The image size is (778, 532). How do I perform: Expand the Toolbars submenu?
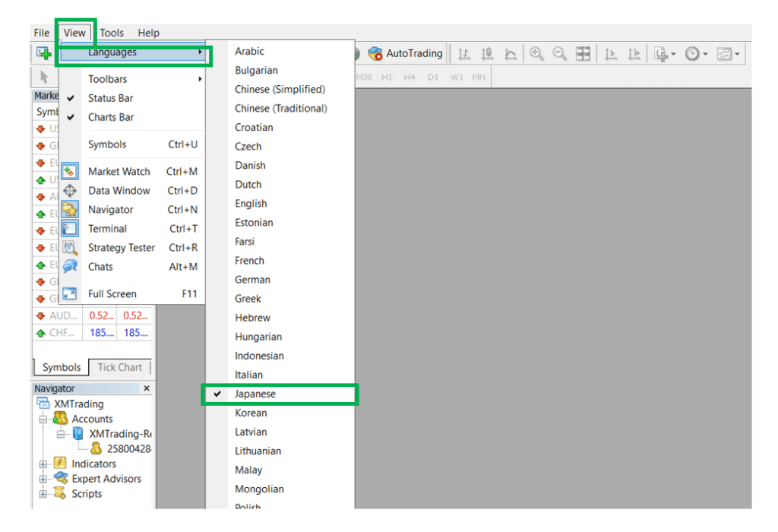[x=108, y=79]
